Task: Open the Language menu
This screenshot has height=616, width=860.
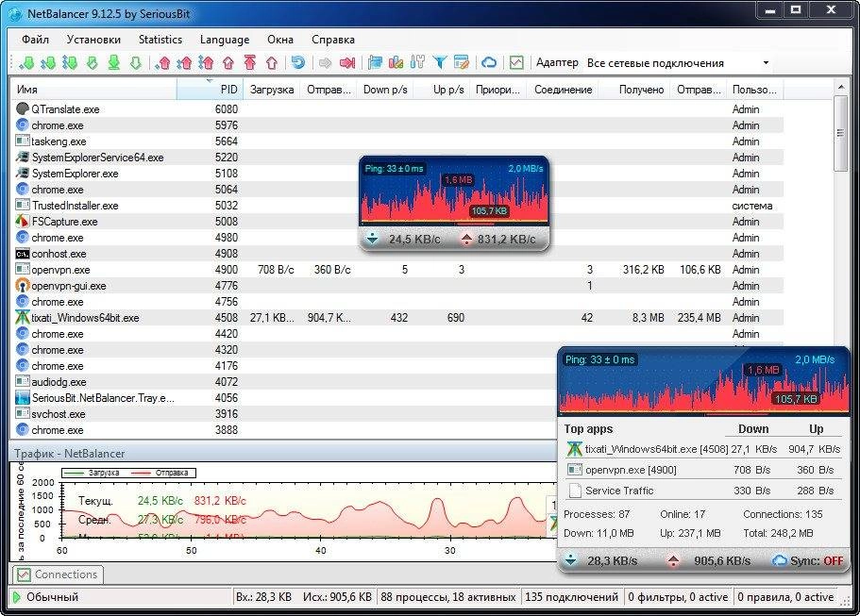Action: coord(225,40)
